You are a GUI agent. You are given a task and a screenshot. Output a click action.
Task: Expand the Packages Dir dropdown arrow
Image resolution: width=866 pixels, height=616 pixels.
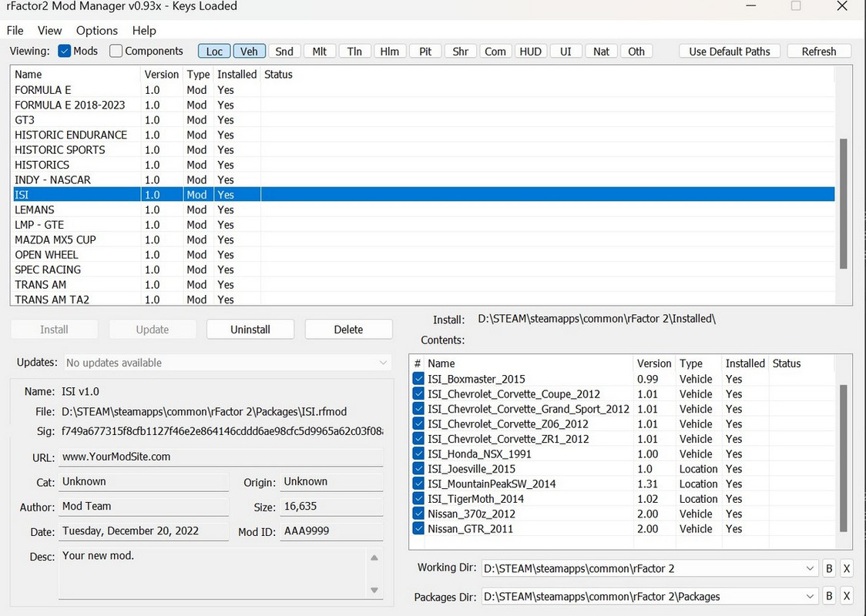(810, 597)
